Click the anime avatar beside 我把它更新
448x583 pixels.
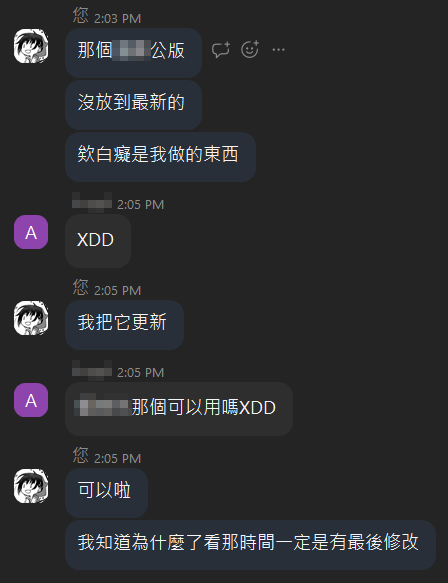(31, 318)
